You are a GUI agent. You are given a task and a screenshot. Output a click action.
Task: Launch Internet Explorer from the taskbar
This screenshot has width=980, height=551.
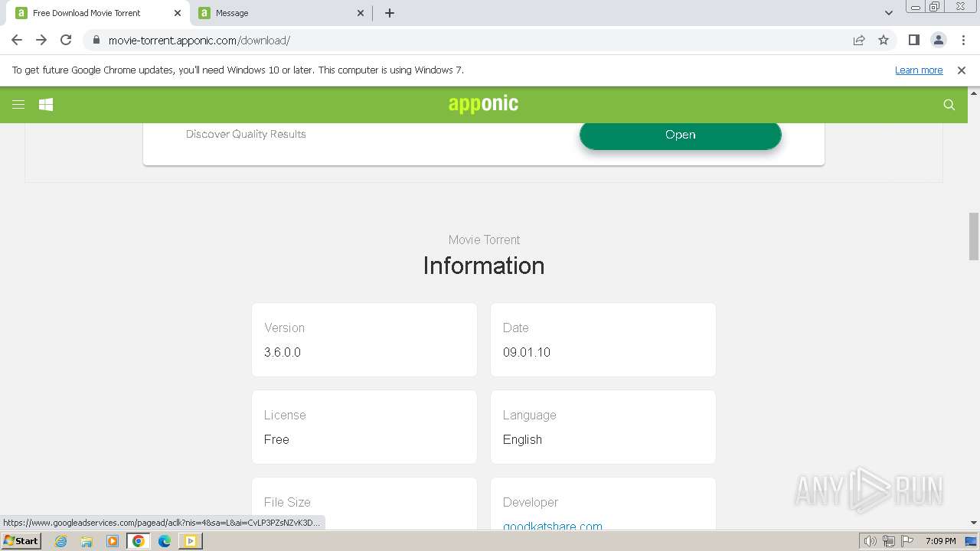61,541
